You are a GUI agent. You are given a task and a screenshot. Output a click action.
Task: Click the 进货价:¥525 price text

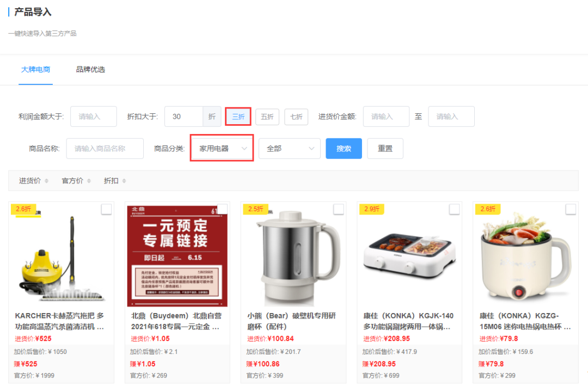coord(33,339)
